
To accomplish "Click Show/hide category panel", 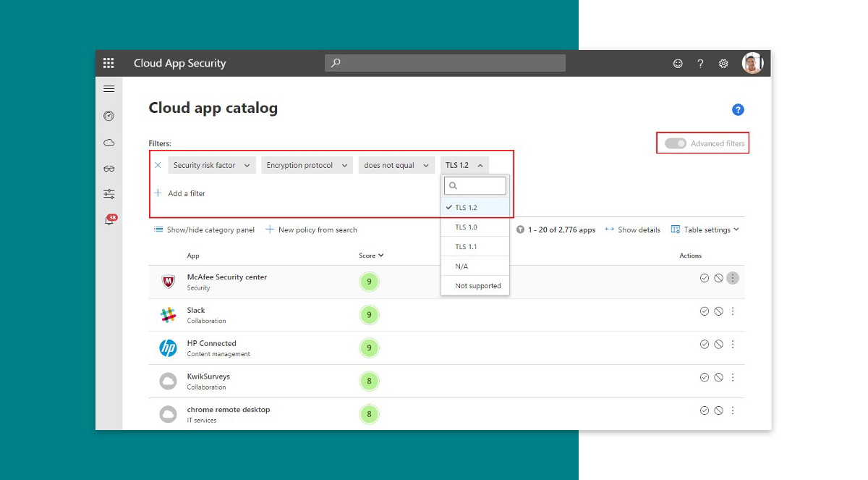I will (x=205, y=230).
